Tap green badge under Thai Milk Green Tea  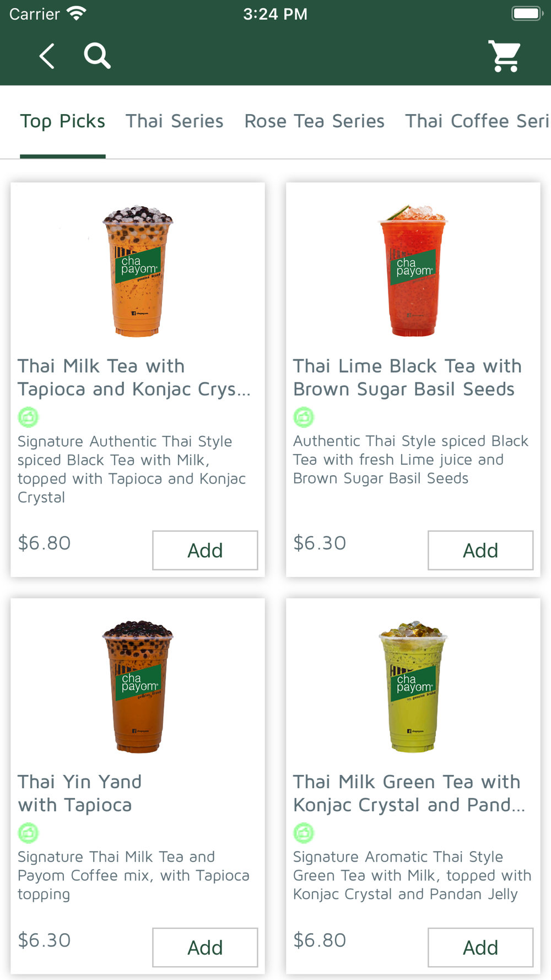tap(304, 833)
